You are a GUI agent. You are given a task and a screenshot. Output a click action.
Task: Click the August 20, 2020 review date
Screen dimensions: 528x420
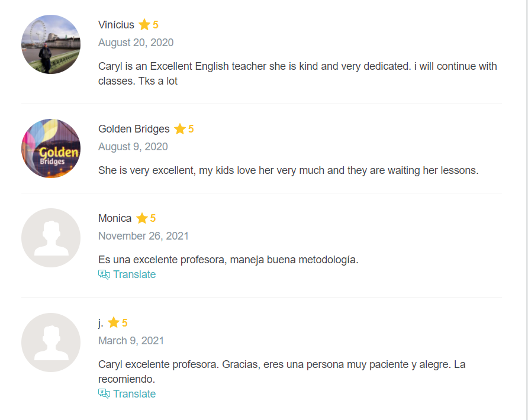pyautogui.click(x=136, y=43)
